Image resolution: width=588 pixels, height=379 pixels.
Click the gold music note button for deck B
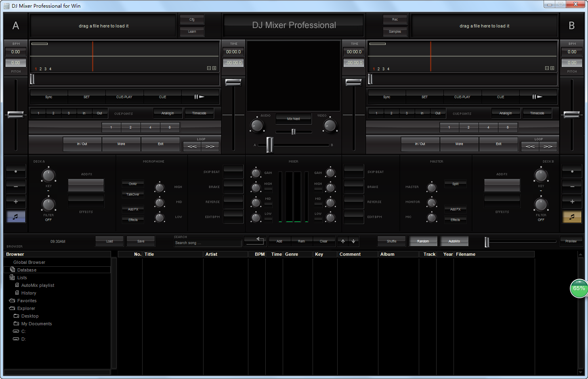pyautogui.click(x=572, y=217)
